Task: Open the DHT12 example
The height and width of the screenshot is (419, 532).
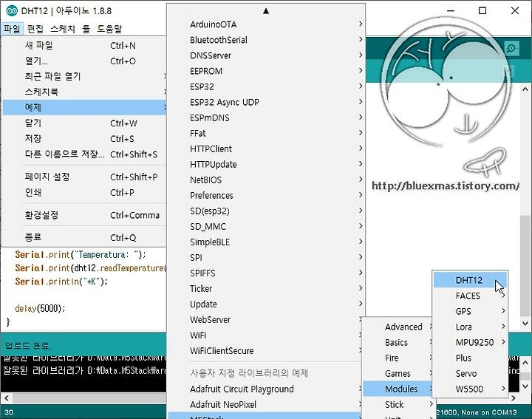Action: coord(470,280)
